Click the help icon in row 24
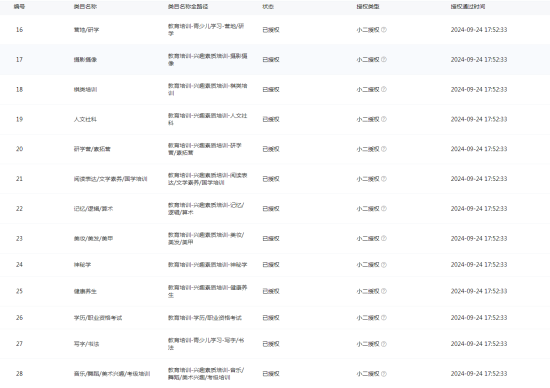The height and width of the screenshot is (388, 550). pos(384,265)
